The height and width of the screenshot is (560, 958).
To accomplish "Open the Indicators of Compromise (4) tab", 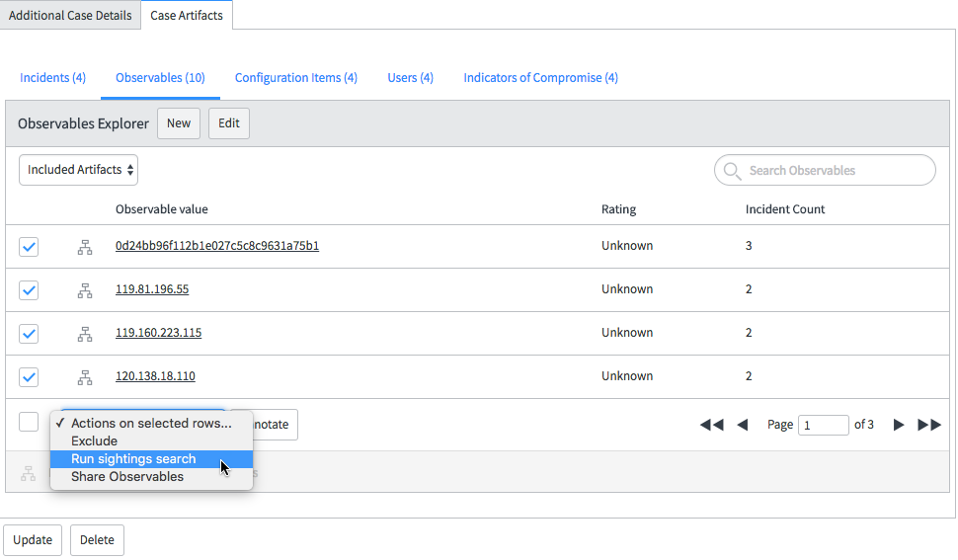I will pyautogui.click(x=540, y=78).
